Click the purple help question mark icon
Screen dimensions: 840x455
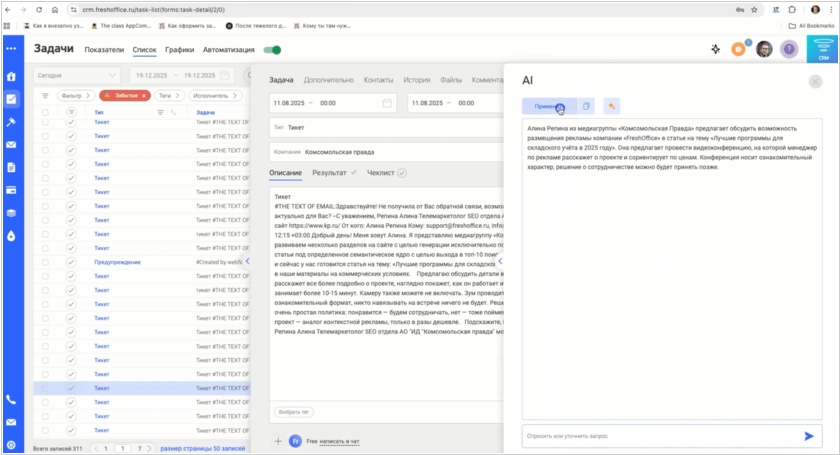tap(789, 49)
